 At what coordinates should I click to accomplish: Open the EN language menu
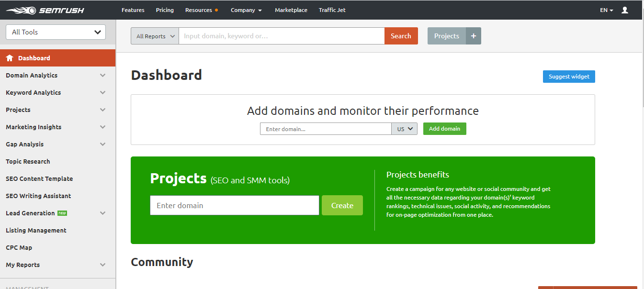pos(606,10)
